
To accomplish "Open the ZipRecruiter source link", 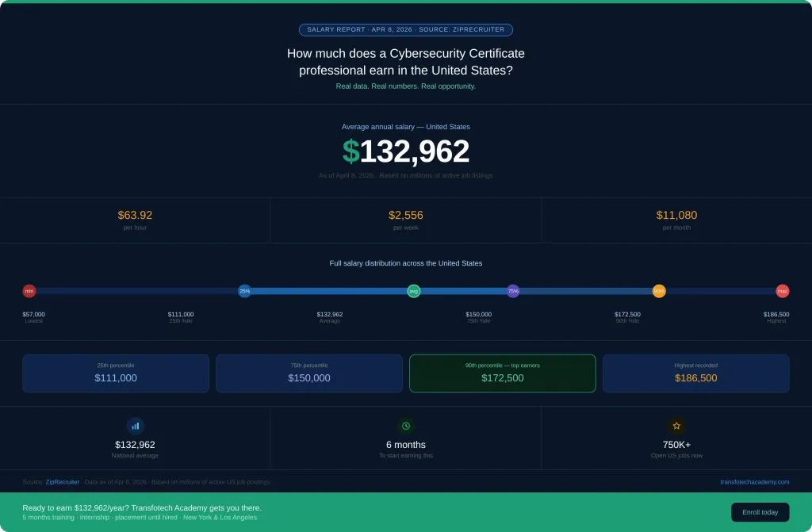I will (62, 482).
